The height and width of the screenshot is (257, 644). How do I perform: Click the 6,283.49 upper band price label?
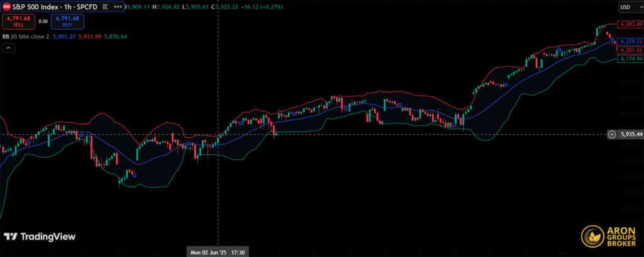point(630,24)
